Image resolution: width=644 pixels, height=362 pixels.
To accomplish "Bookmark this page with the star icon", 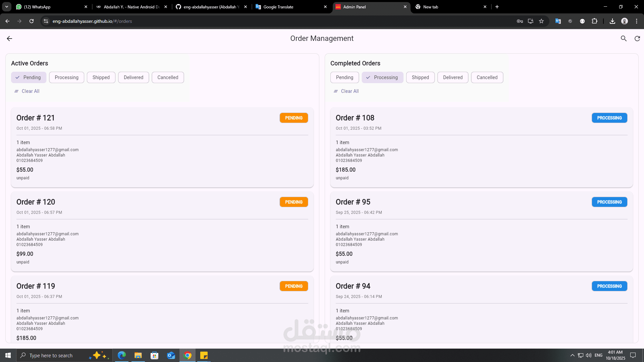I will [x=541, y=21].
